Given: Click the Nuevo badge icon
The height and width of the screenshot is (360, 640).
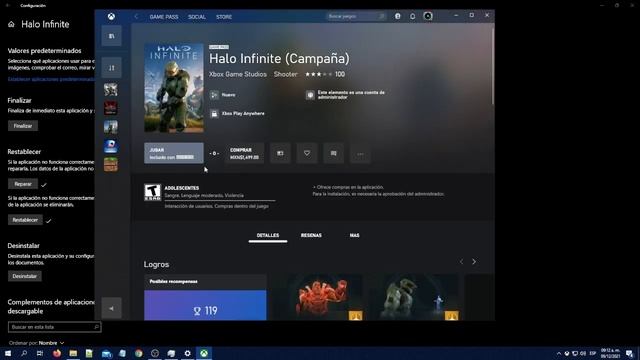Looking at the screenshot, I should 214,95.
